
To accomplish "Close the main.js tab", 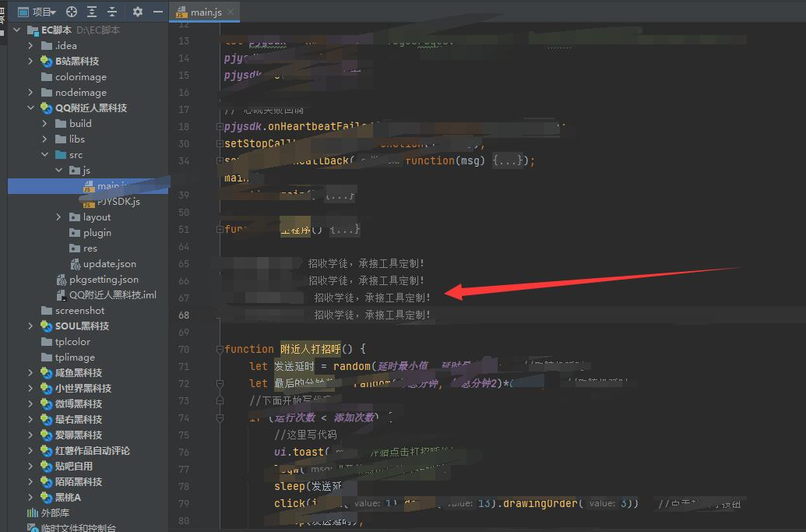I will click(x=231, y=12).
